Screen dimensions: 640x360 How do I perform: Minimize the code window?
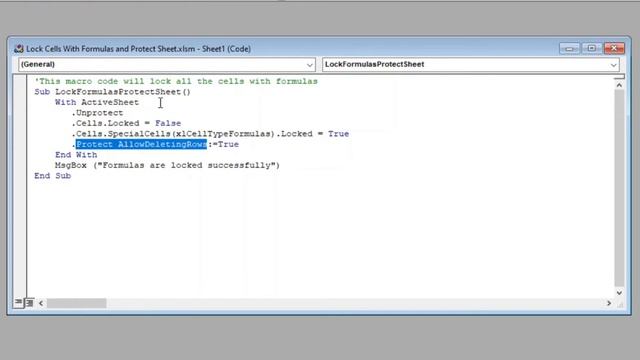(x=569, y=49)
